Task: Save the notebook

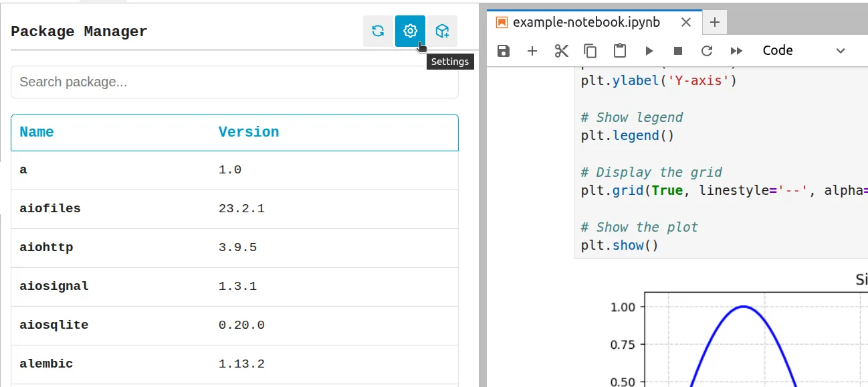Action: [503, 50]
